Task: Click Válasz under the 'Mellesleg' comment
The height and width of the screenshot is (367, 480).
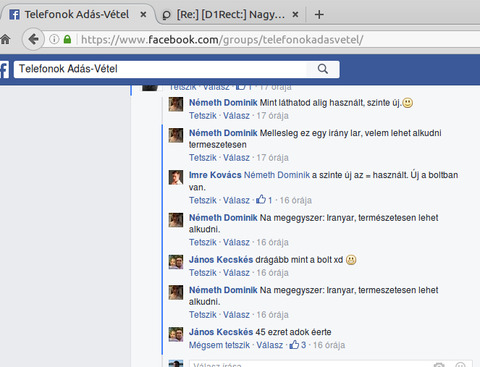Action: click(236, 157)
